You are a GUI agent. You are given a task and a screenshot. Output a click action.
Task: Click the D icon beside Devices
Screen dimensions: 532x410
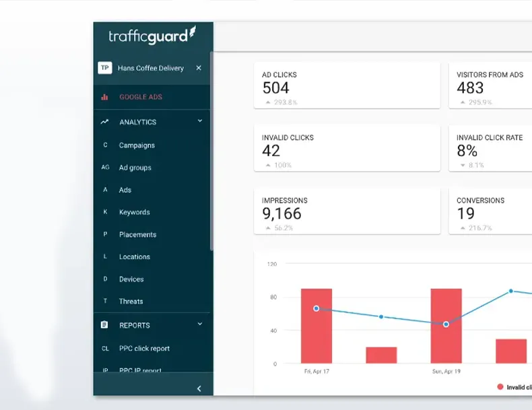coord(105,279)
